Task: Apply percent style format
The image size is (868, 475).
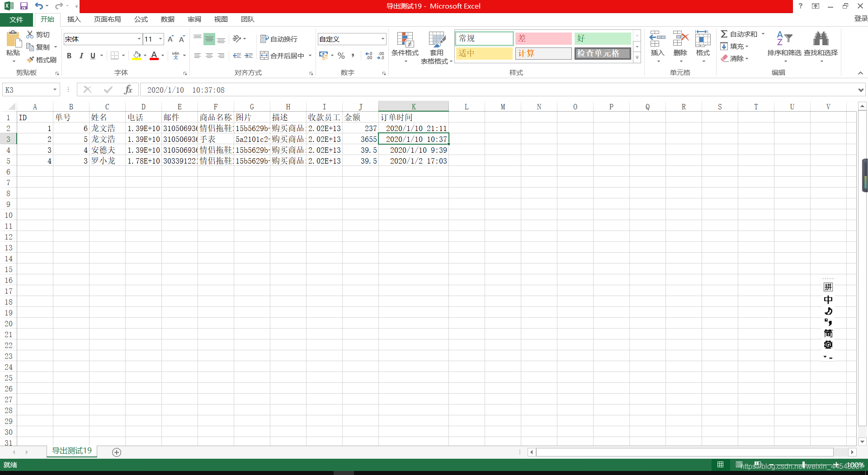Action: (341, 56)
